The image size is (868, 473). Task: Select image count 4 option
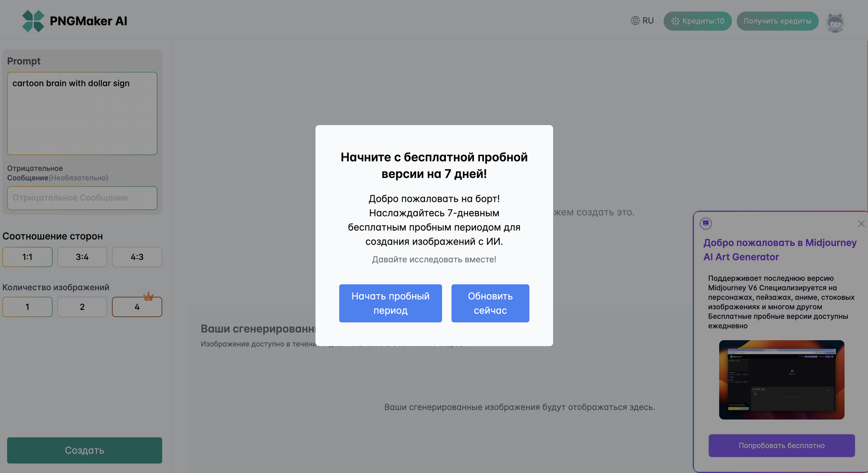point(136,307)
